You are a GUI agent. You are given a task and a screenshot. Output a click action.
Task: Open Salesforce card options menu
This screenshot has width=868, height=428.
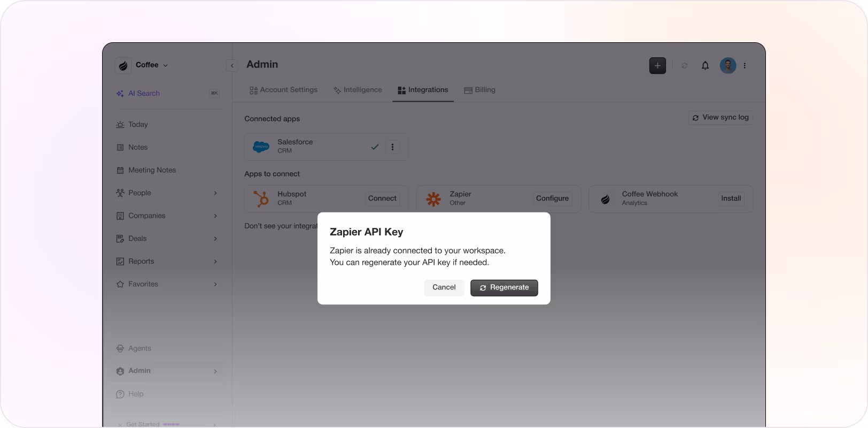392,147
